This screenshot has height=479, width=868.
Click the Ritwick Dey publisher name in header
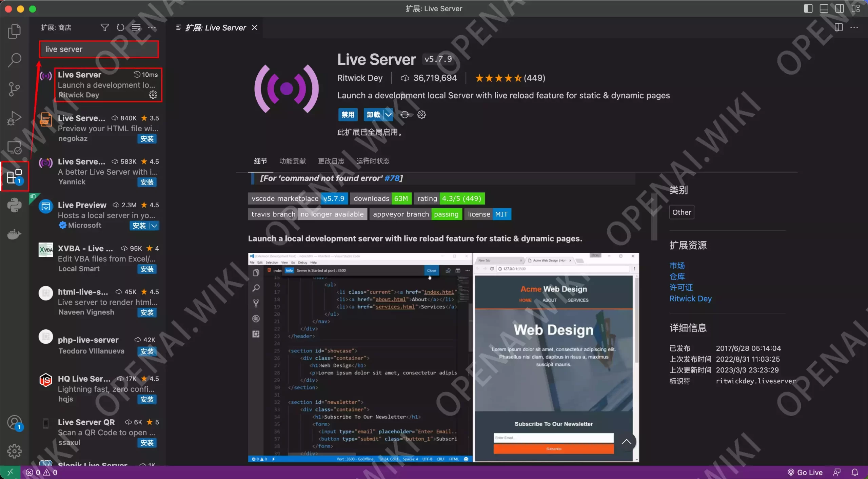(x=360, y=78)
